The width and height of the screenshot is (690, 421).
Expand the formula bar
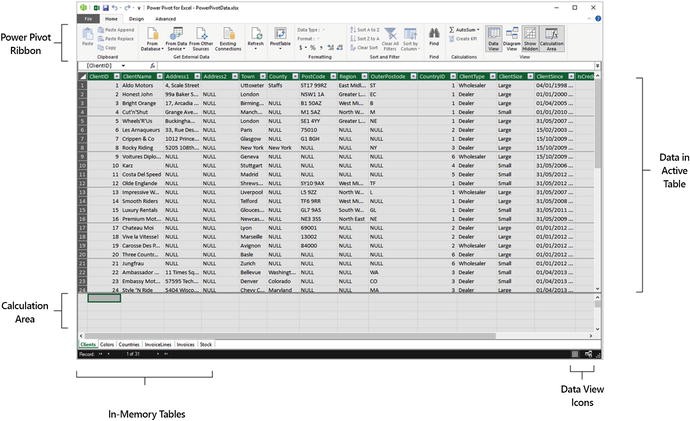point(598,66)
